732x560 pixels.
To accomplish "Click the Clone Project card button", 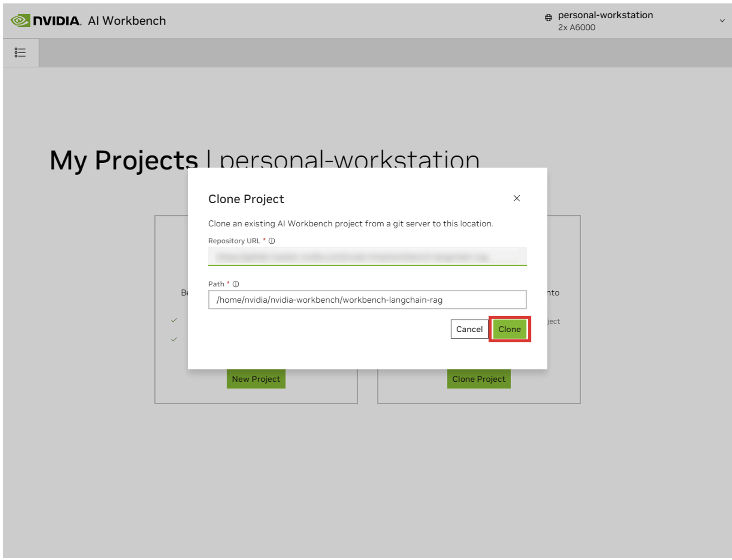I will [x=479, y=379].
